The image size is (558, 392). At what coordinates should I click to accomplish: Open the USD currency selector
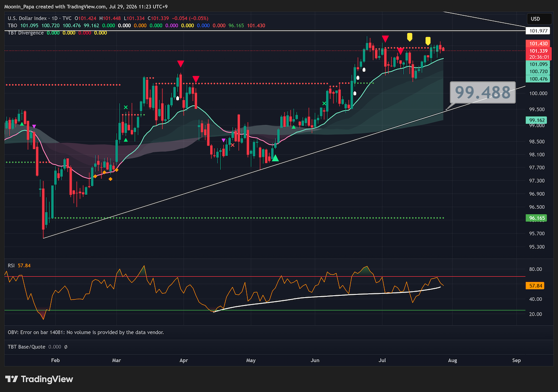point(535,19)
